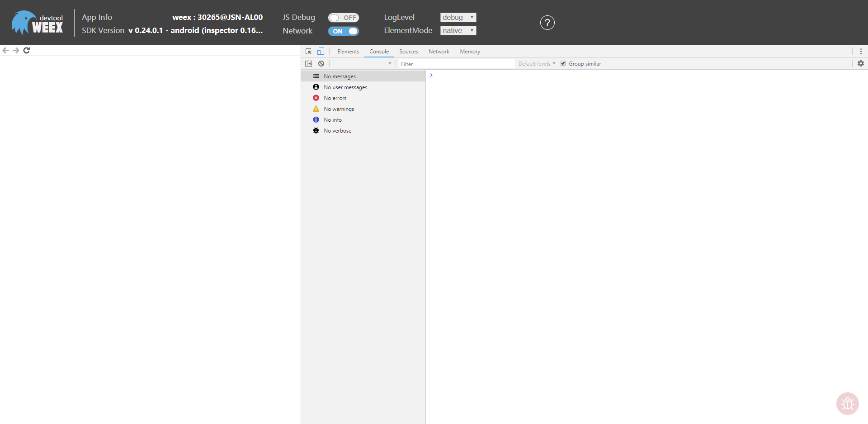Reload using the refresh icon

(27, 50)
